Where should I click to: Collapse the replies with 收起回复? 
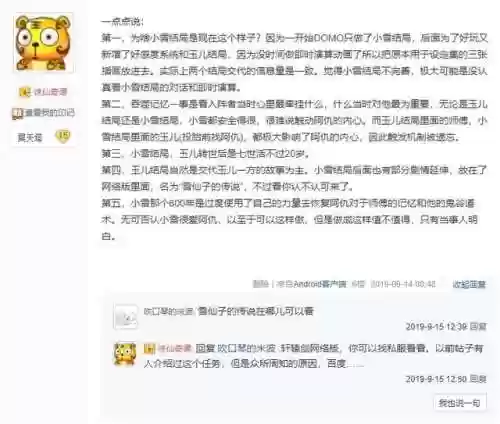tap(469, 284)
